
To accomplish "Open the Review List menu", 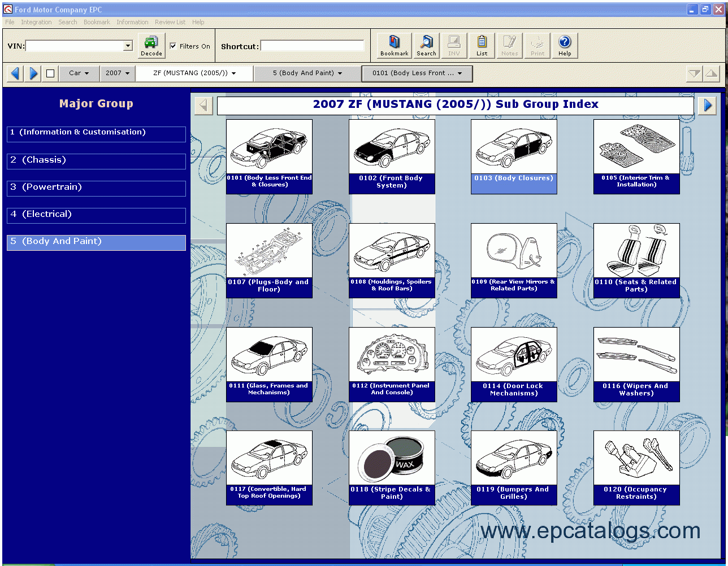I will tap(170, 22).
